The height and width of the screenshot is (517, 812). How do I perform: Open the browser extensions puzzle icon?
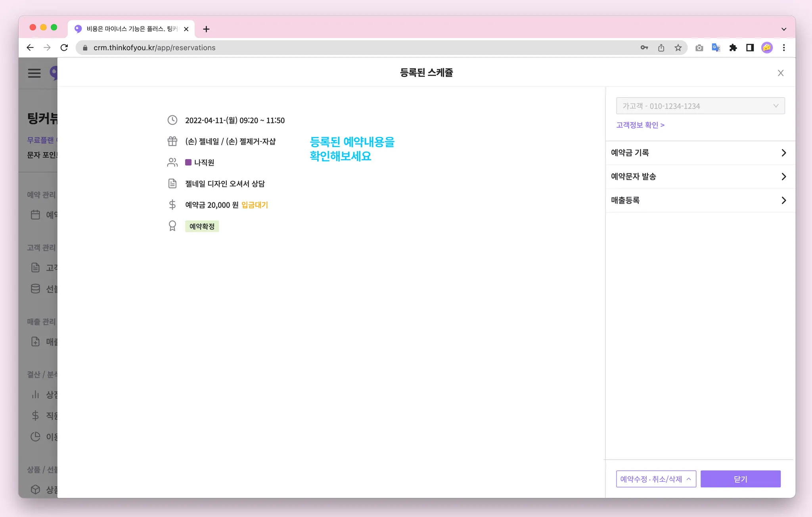coord(733,48)
